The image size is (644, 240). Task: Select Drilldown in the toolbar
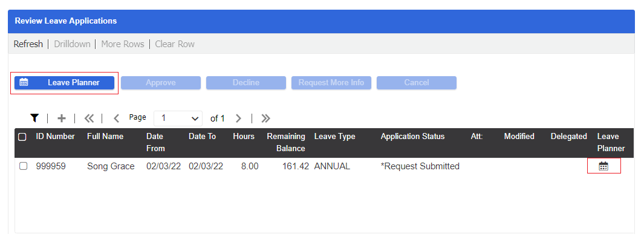(x=73, y=44)
